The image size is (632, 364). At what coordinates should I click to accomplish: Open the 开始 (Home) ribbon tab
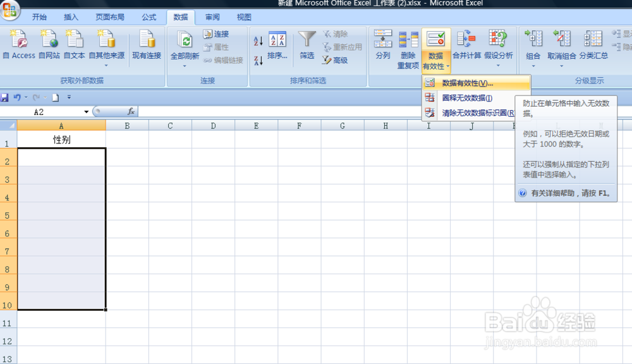tap(39, 17)
